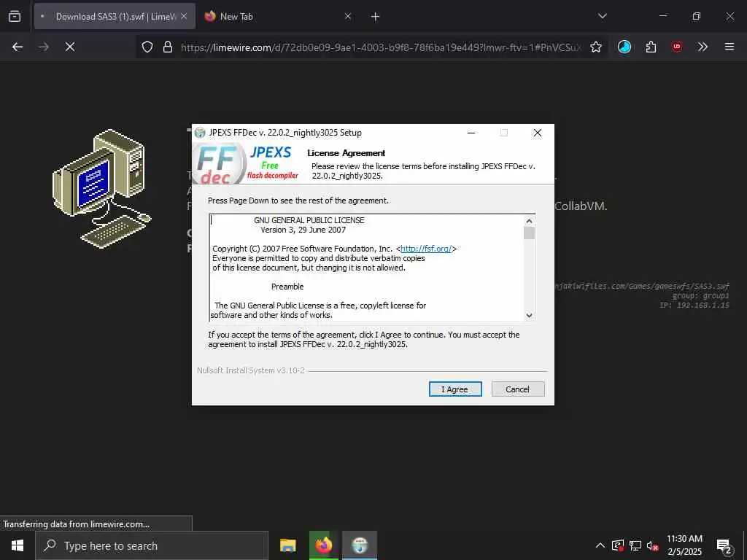Open the tracking protection shield icon

pyautogui.click(x=147, y=47)
